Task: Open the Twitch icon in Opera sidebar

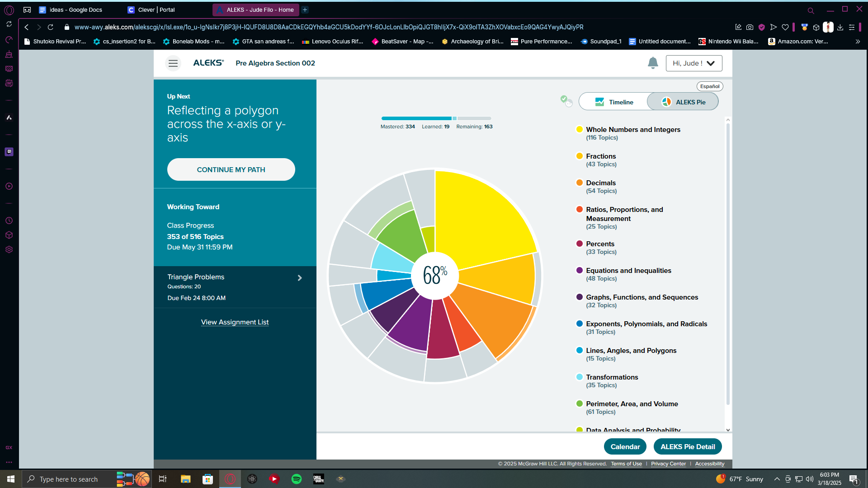Action: point(9,152)
